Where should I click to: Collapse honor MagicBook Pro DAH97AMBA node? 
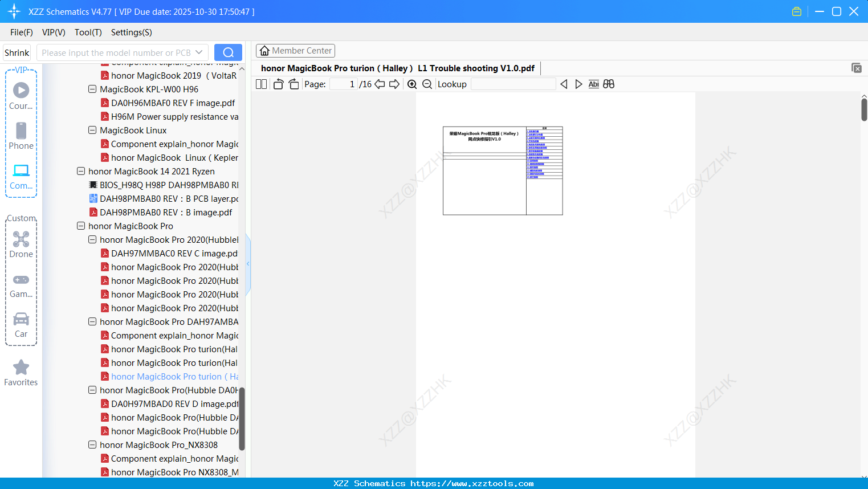tap(92, 322)
